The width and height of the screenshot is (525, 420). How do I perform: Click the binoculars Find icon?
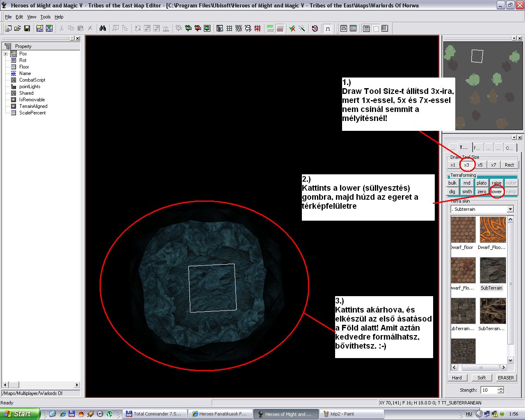click(103, 28)
